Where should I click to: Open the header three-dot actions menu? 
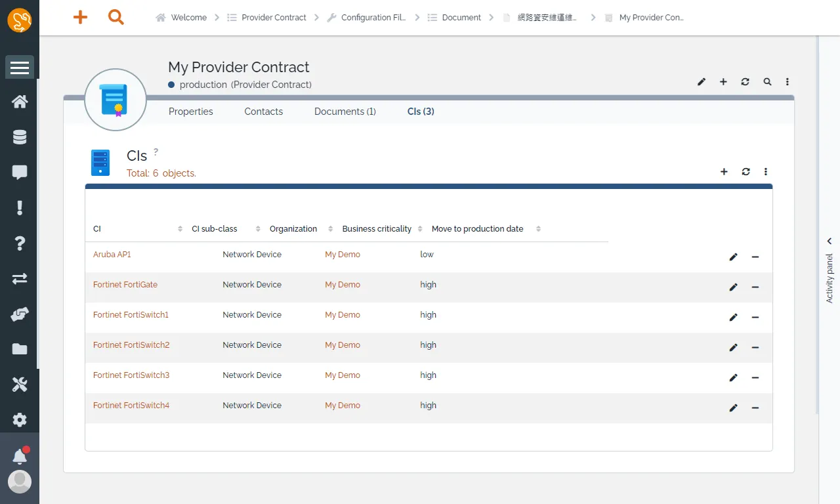pyautogui.click(x=787, y=82)
